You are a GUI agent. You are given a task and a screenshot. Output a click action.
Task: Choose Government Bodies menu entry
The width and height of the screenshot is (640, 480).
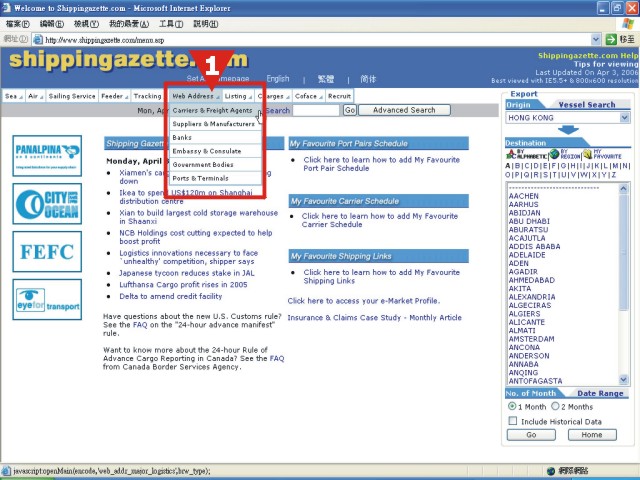click(216, 164)
